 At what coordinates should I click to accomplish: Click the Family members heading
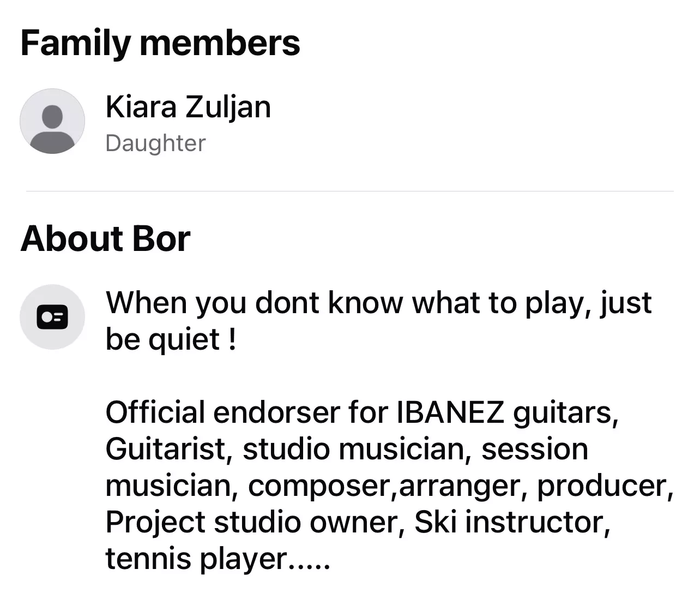tap(160, 43)
